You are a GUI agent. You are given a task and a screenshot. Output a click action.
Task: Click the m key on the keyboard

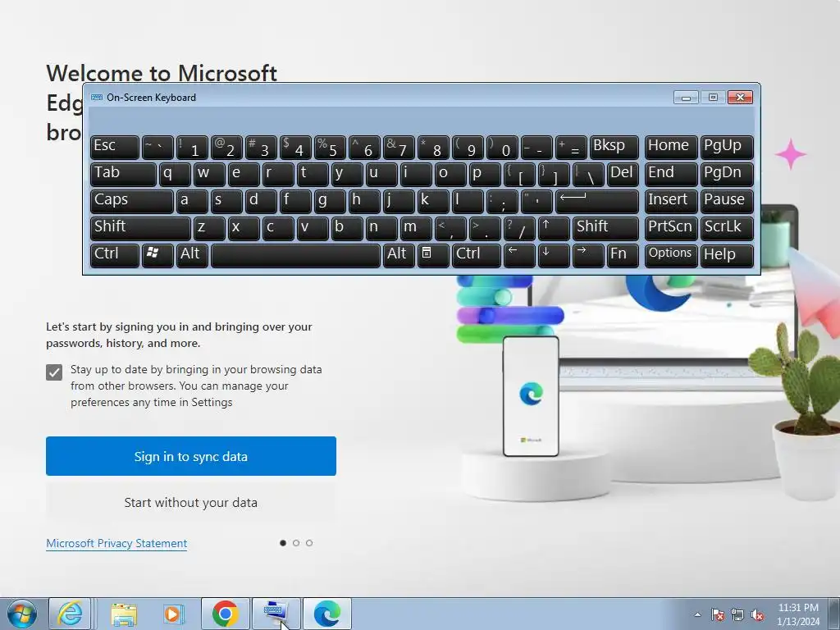416,228
